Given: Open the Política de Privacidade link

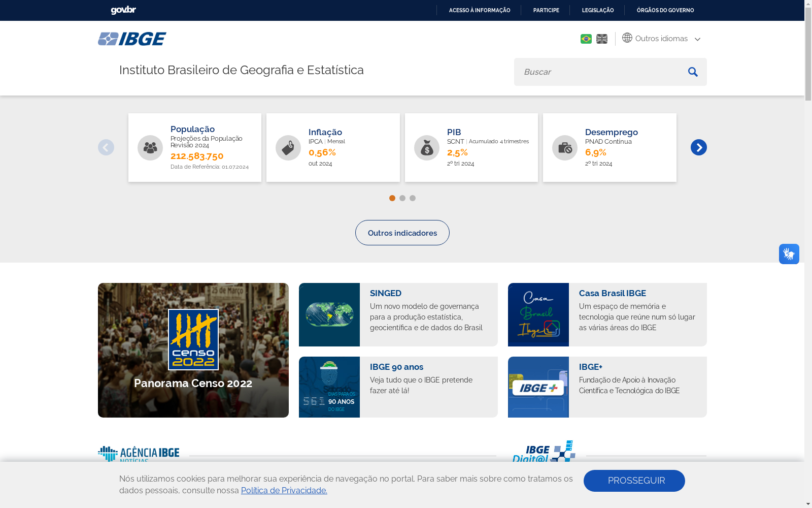Looking at the screenshot, I should click(x=284, y=490).
